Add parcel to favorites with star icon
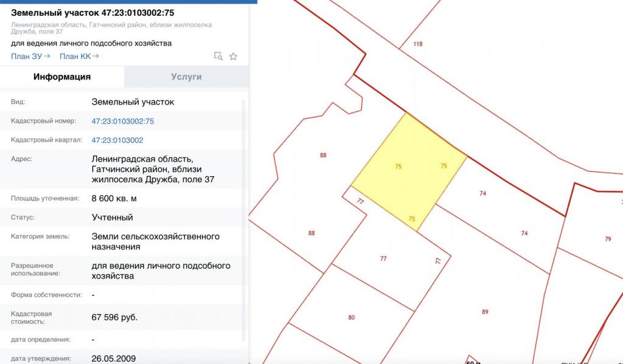623x364 pixels. pos(233,57)
